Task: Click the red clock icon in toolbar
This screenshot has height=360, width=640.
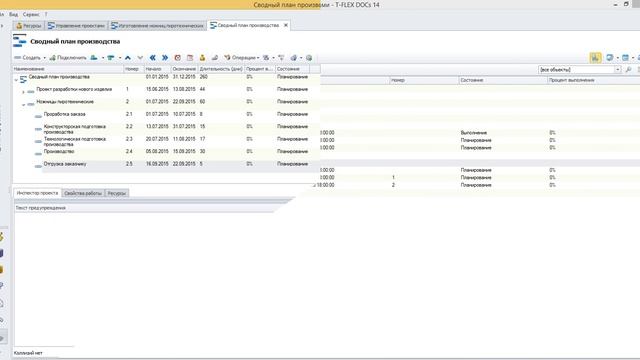Action: click(178, 58)
